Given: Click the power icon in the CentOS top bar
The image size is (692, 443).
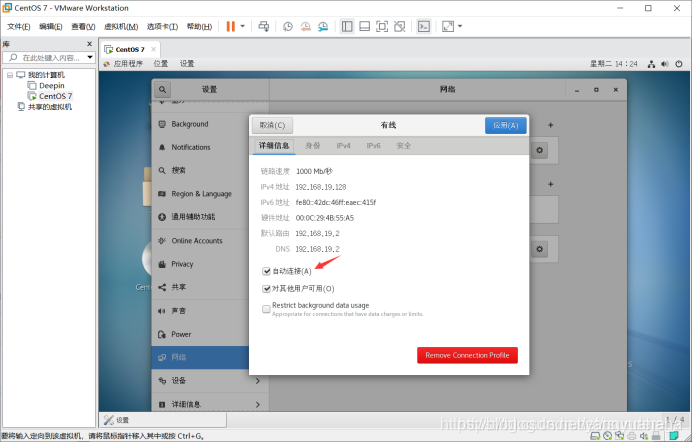Looking at the screenshot, I should click(x=679, y=64).
